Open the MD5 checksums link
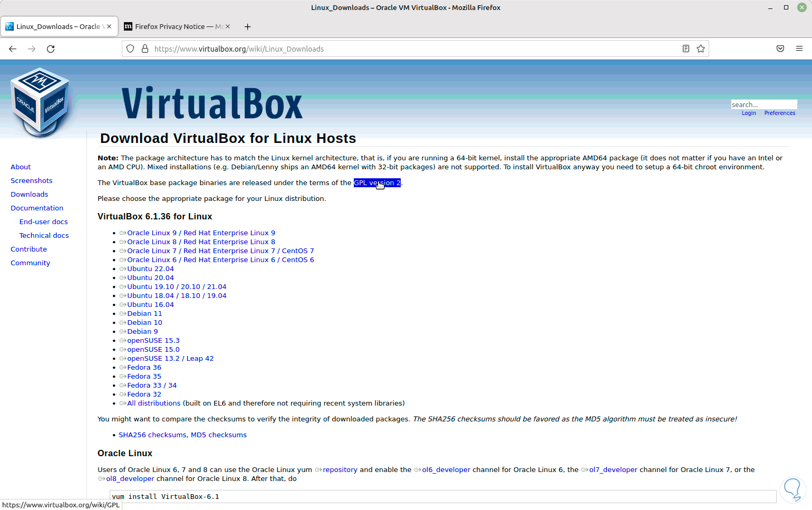Image resolution: width=812 pixels, height=510 pixels. coord(219,435)
